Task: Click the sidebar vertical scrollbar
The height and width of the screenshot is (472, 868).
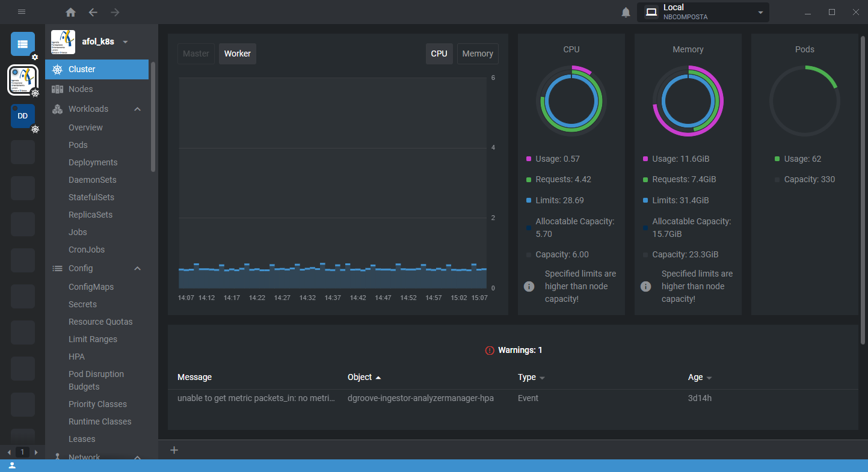Action: tap(153, 117)
